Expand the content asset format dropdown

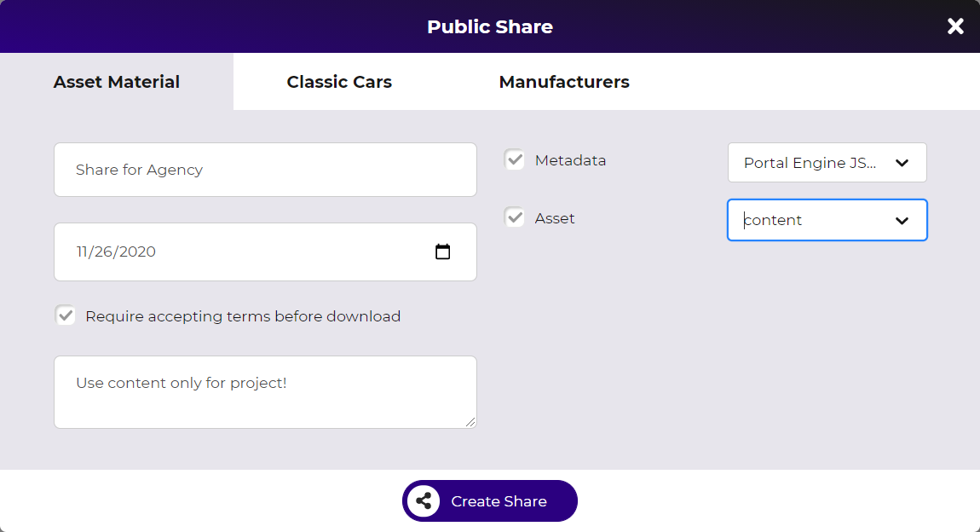827,220
